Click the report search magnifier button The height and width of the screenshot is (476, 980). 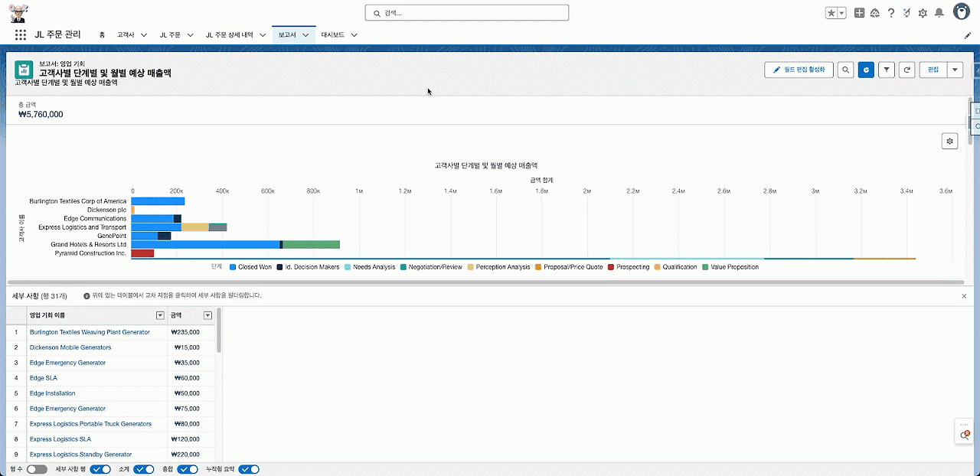[x=846, y=70]
